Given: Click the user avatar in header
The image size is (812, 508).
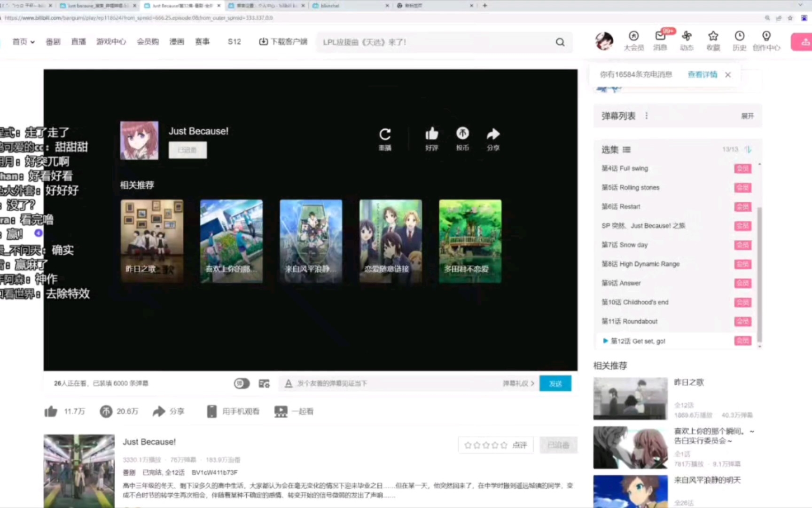Looking at the screenshot, I should (x=604, y=41).
